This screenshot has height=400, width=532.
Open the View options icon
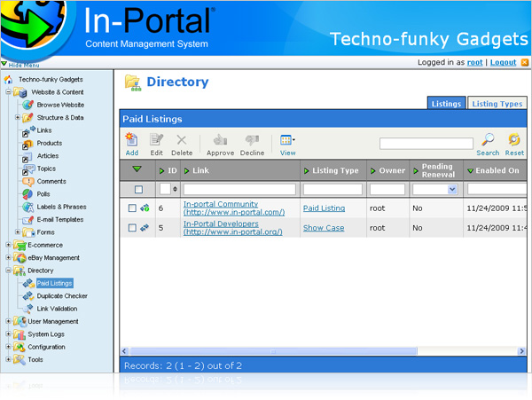pyautogui.click(x=287, y=140)
